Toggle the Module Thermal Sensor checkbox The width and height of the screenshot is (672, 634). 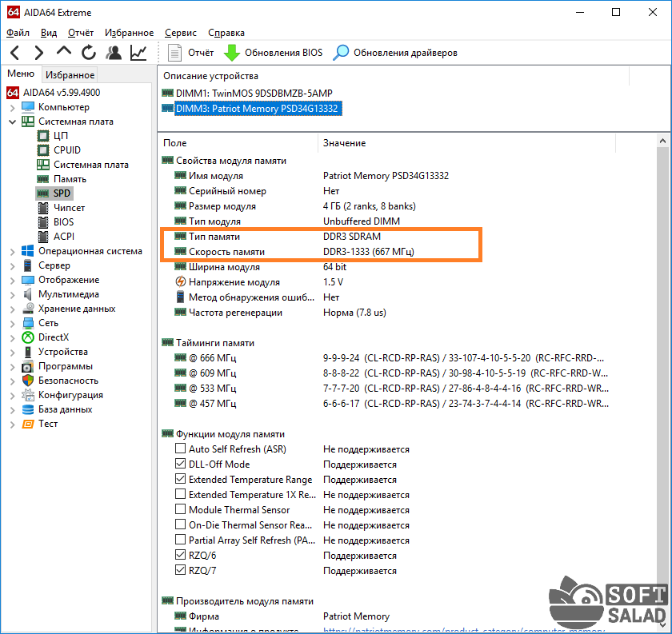click(x=180, y=510)
